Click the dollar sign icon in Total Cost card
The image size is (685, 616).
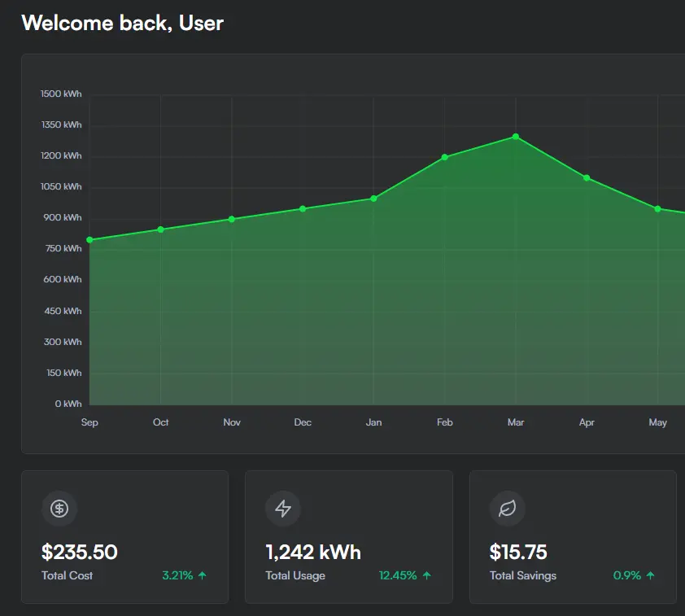click(59, 509)
